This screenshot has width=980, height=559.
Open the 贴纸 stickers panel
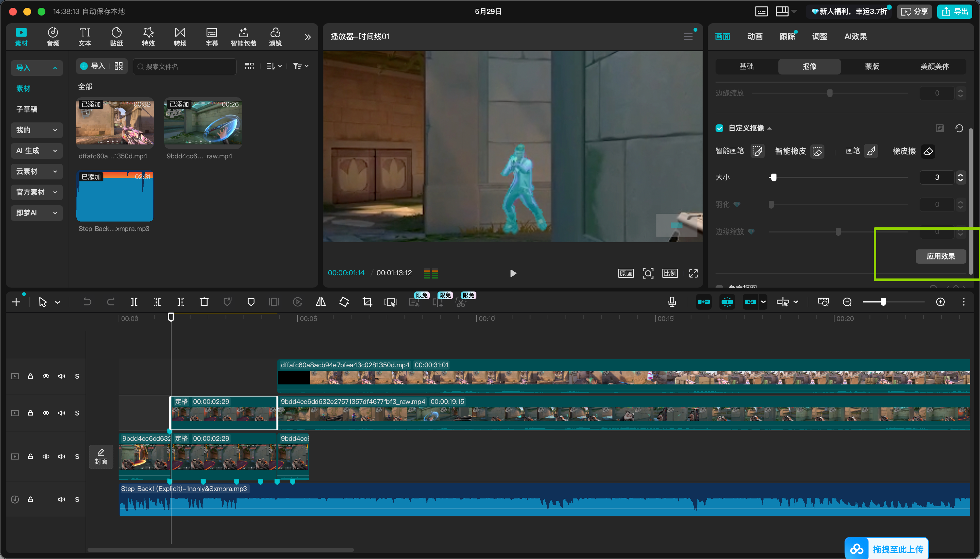pos(116,37)
